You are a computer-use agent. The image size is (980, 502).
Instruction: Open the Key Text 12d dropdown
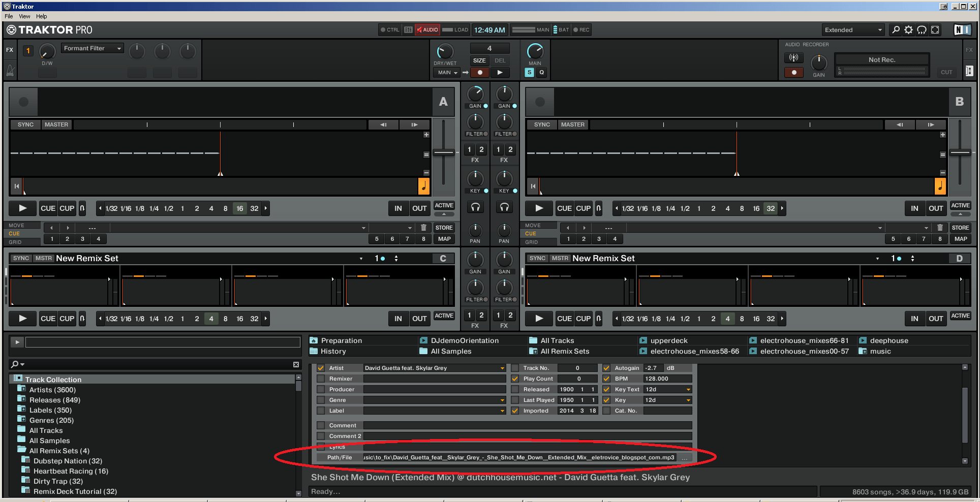coord(688,390)
